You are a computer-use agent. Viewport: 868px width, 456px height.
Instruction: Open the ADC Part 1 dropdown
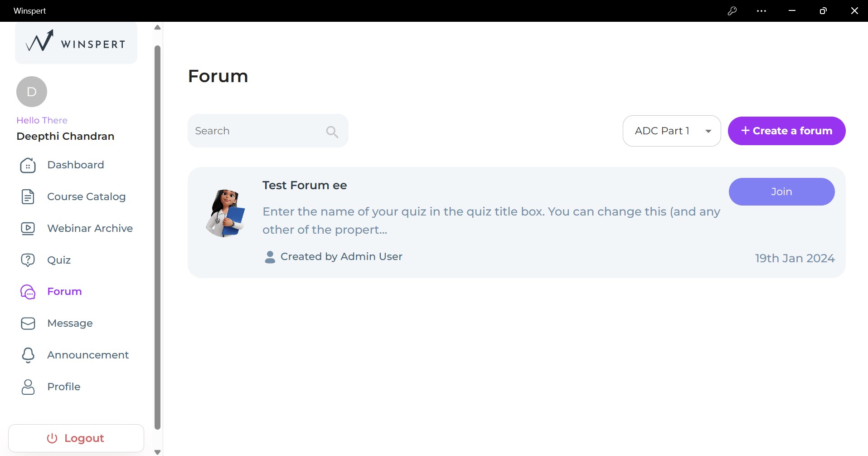coord(671,131)
